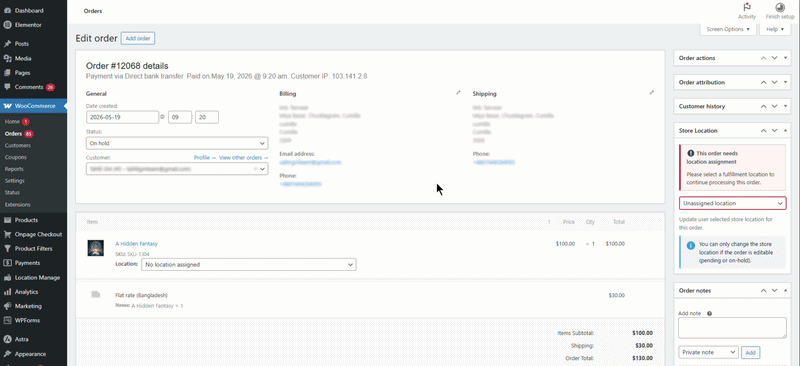800x366 pixels.
Task: Click the billing phone number link
Action: click(x=301, y=184)
